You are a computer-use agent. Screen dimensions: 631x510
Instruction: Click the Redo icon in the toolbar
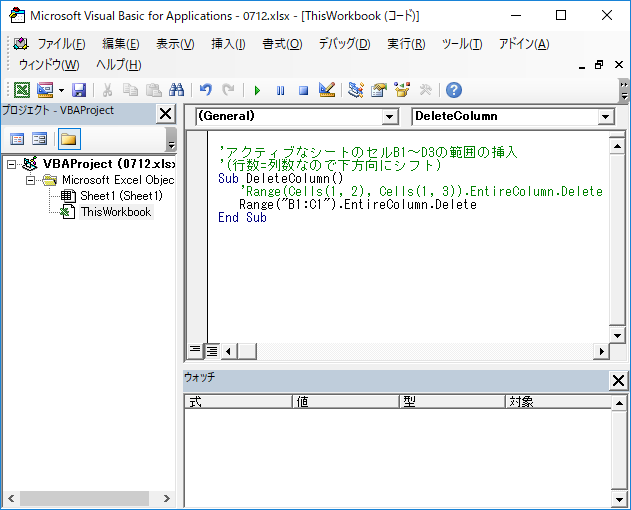[229, 90]
